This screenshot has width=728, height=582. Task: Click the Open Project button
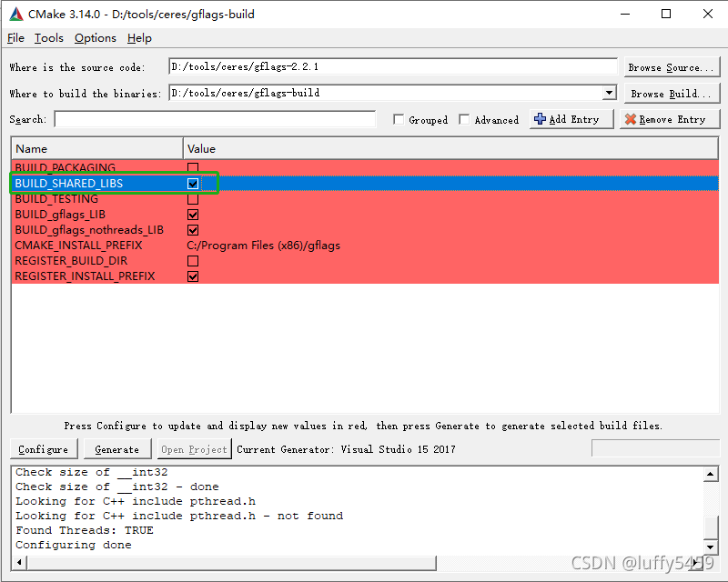(x=194, y=449)
